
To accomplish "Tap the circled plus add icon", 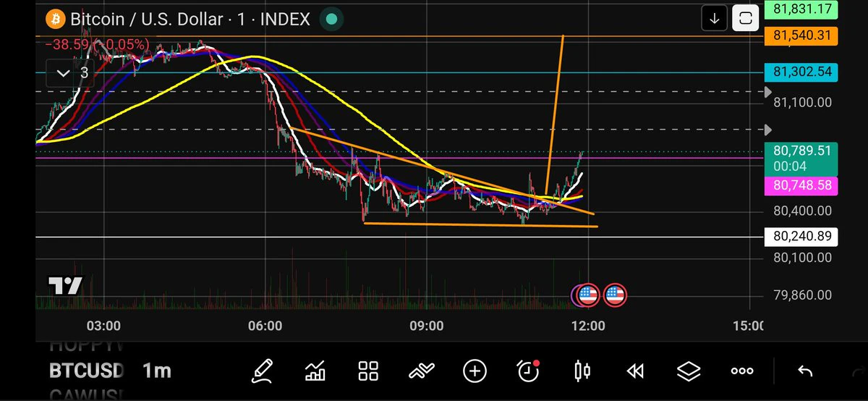I will click(475, 371).
